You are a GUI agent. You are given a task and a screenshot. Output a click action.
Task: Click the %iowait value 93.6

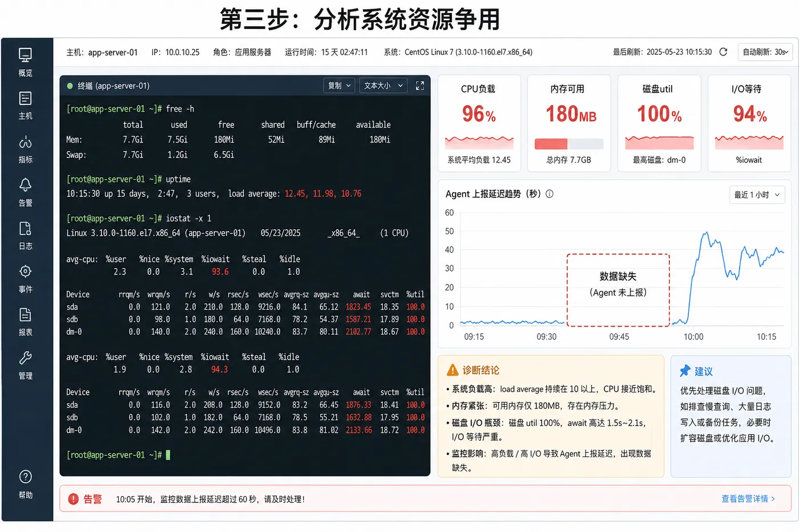(220, 272)
